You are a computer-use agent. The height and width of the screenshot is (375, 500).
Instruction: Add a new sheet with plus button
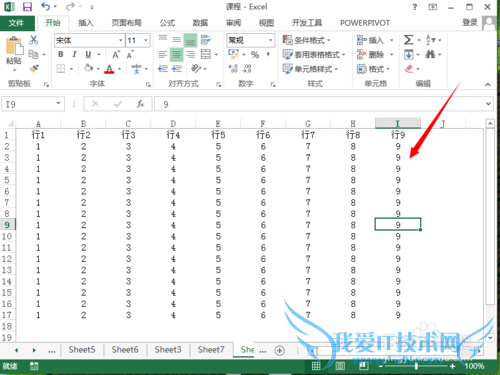pos(279,350)
